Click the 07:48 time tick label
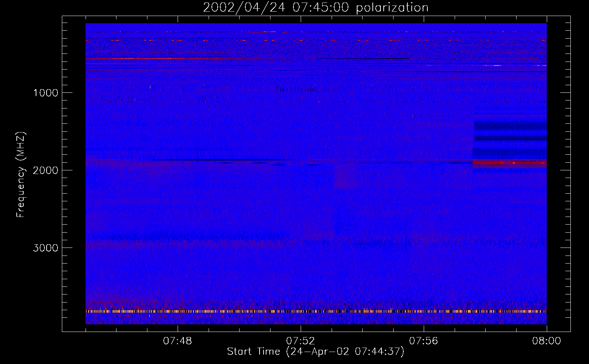 (178, 341)
